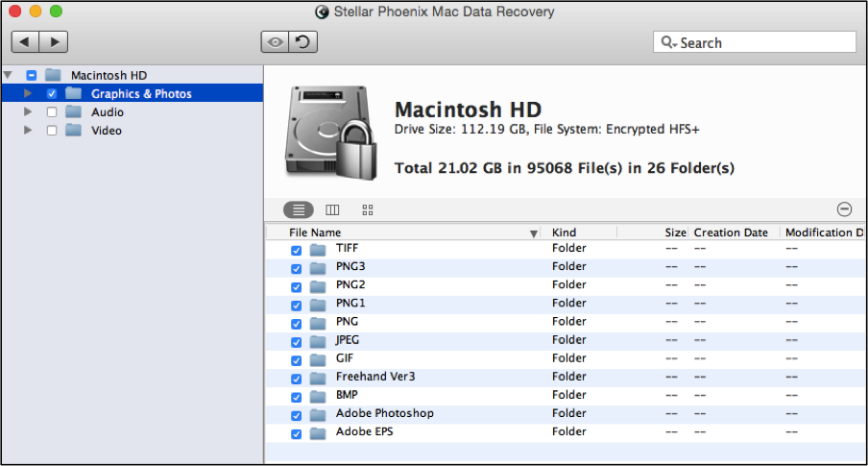Collapse the Macintosh HD tree node
Screen dimensions: 868x466
pos(9,75)
